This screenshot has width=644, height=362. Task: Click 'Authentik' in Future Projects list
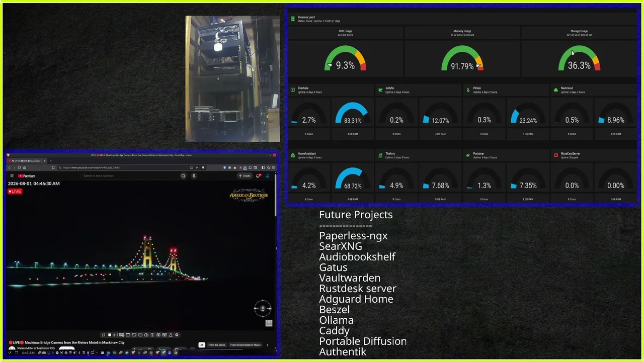[x=343, y=352]
